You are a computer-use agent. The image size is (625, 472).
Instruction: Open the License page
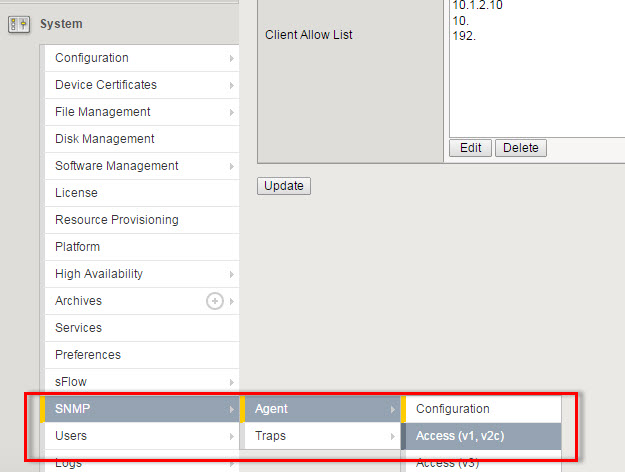[76, 193]
